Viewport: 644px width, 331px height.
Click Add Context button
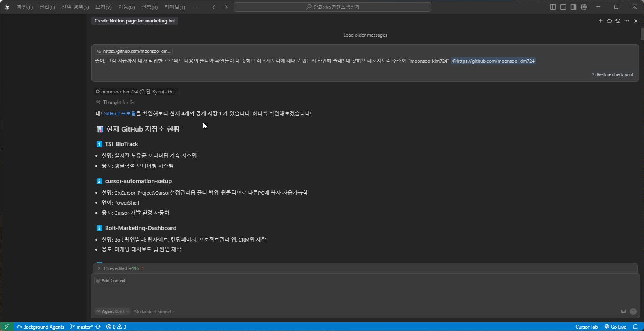pyautogui.click(x=111, y=281)
